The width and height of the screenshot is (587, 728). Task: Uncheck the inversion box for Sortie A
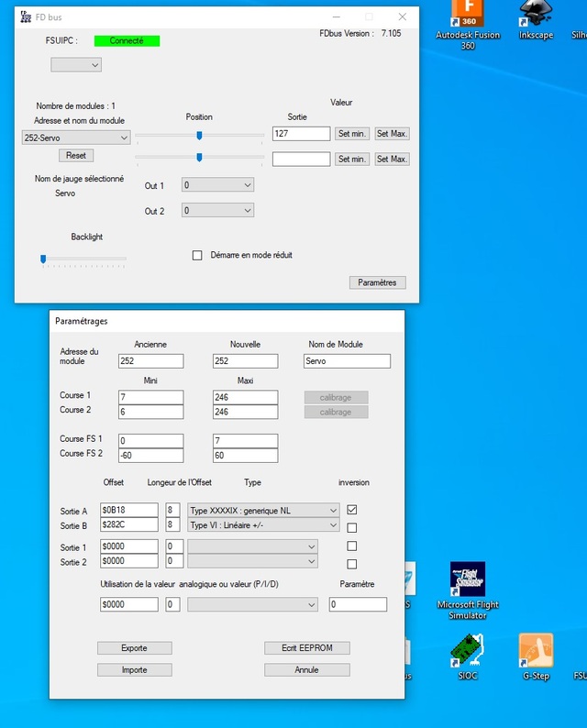352,510
